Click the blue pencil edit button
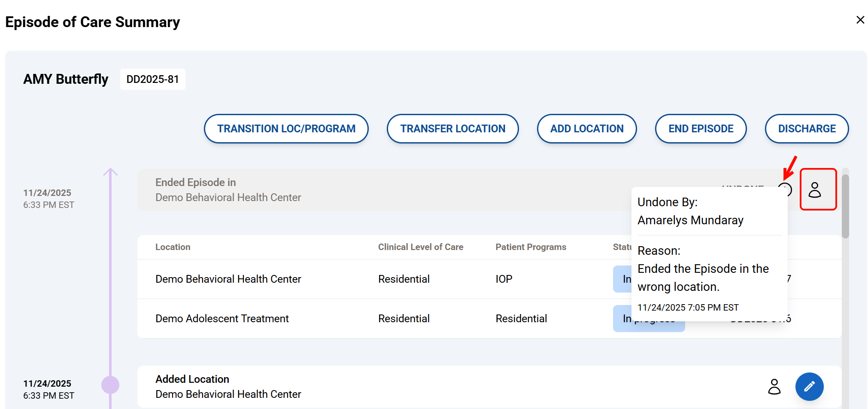Viewport: 868px width, 409px height. pyautogui.click(x=809, y=387)
